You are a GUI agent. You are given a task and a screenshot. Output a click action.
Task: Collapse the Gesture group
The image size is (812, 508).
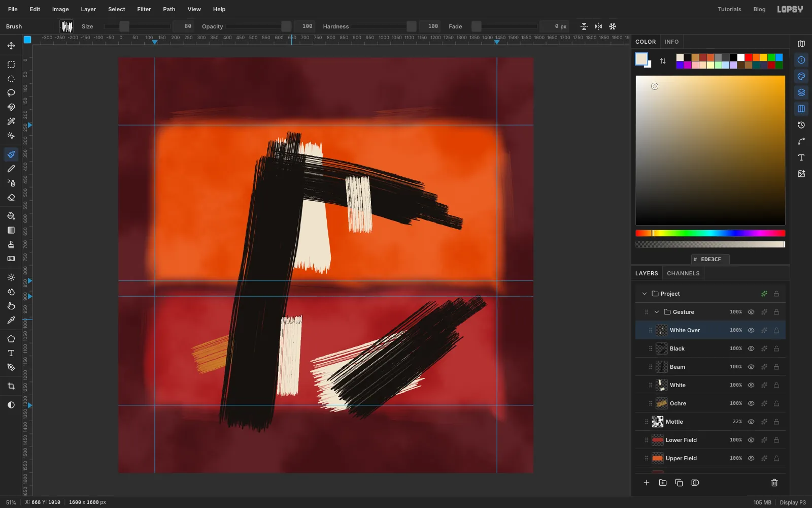point(657,312)
